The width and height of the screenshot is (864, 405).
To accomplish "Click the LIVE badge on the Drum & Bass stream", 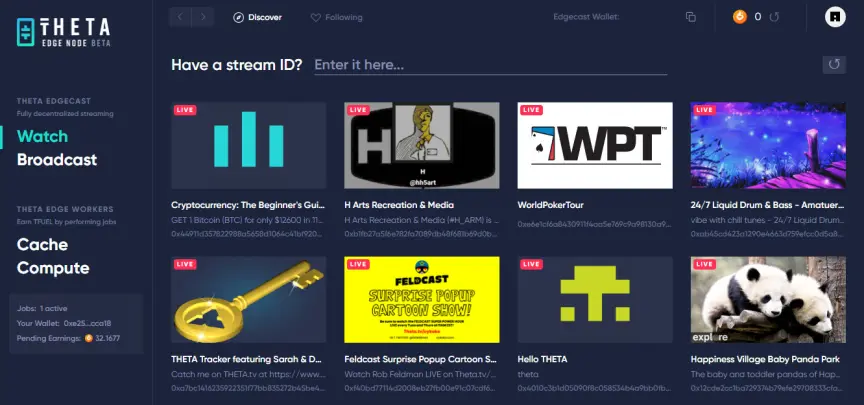I will pos(705,110).
